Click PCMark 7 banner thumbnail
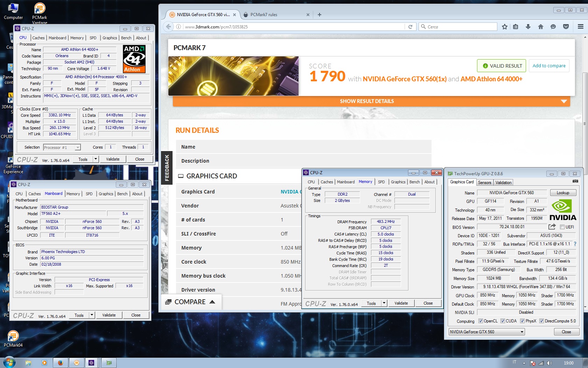The image size is (588, 368). click(x=233, y=76)
